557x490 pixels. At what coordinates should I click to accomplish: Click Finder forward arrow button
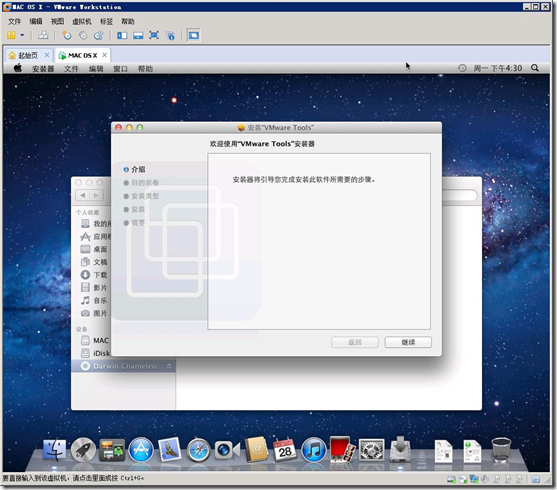[96, 195]
